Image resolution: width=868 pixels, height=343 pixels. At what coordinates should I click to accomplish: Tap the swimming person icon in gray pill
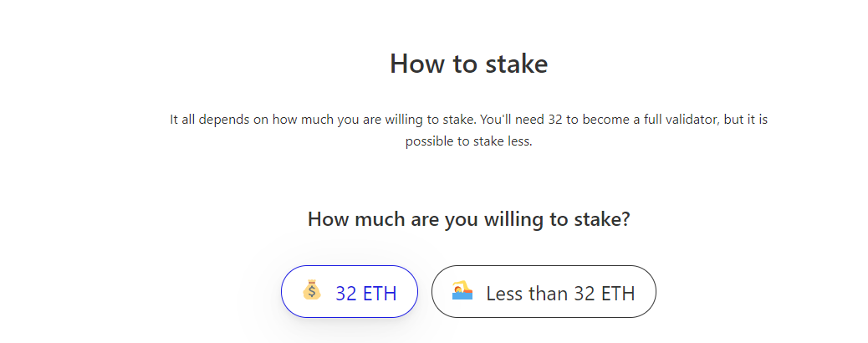(x=462, y=290)
